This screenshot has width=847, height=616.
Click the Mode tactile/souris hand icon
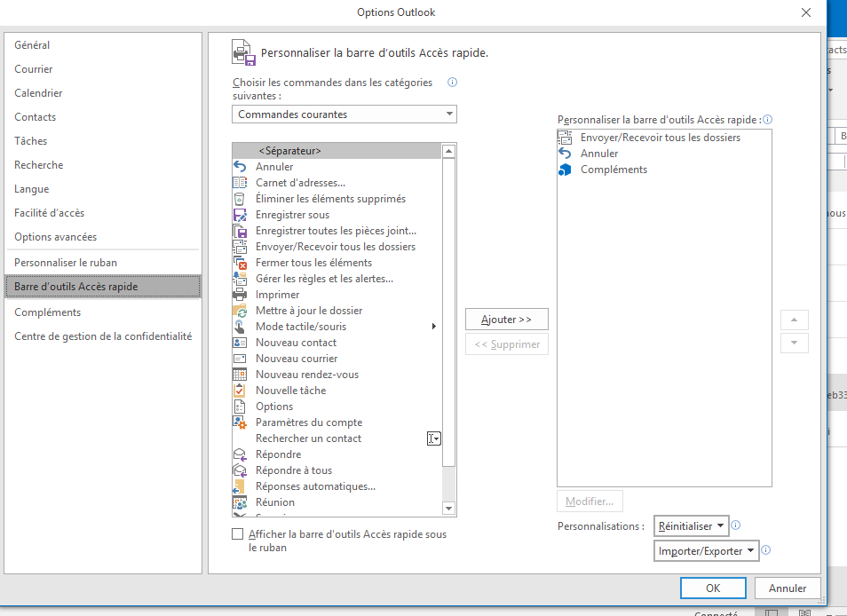240,327
